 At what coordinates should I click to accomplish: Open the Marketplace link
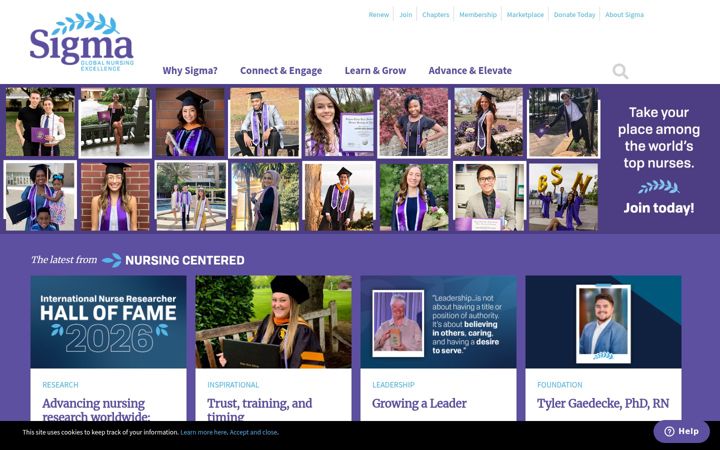[525, 15]
